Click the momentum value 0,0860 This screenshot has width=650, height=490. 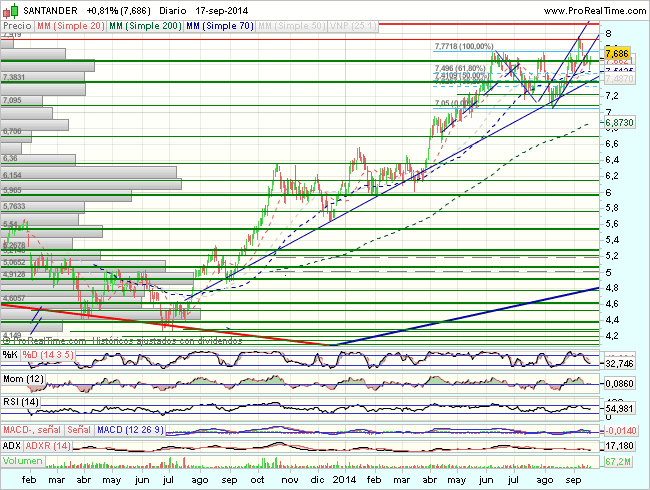[x=619, y=384]
